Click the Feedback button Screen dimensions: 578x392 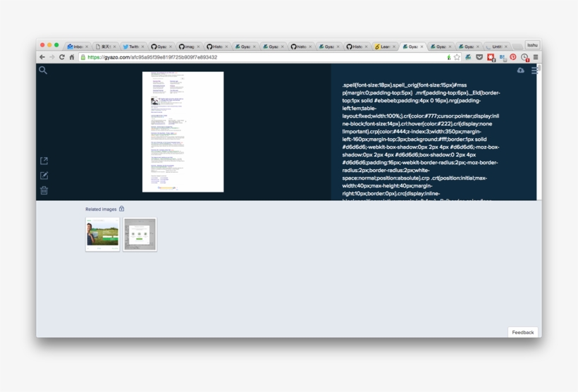point(522,332)
